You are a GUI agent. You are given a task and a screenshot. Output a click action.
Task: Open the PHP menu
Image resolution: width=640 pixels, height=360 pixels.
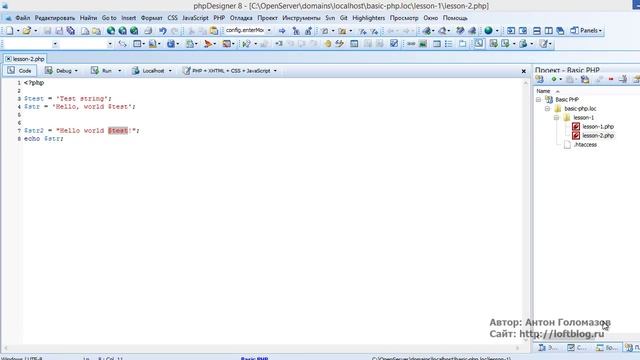pos(219,18)
